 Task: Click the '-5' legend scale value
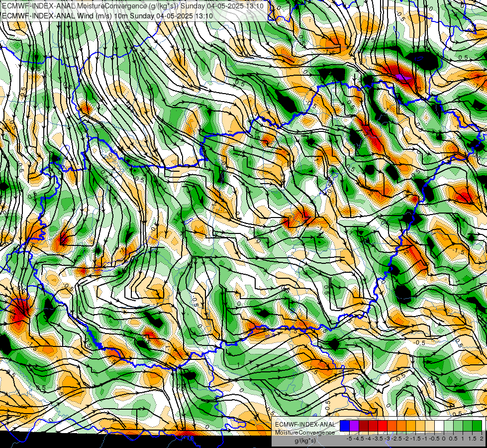(349, 439)
